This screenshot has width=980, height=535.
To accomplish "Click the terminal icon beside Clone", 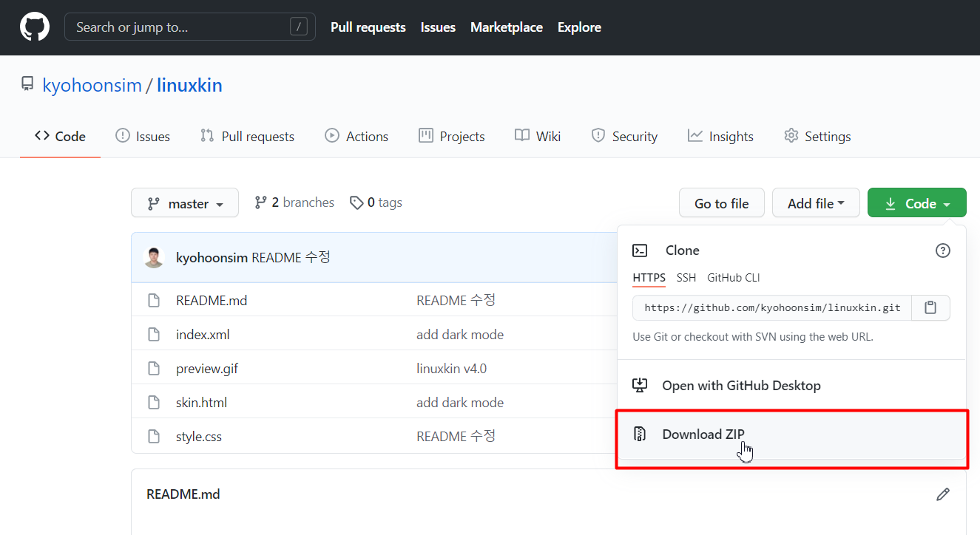I will 640,251.
